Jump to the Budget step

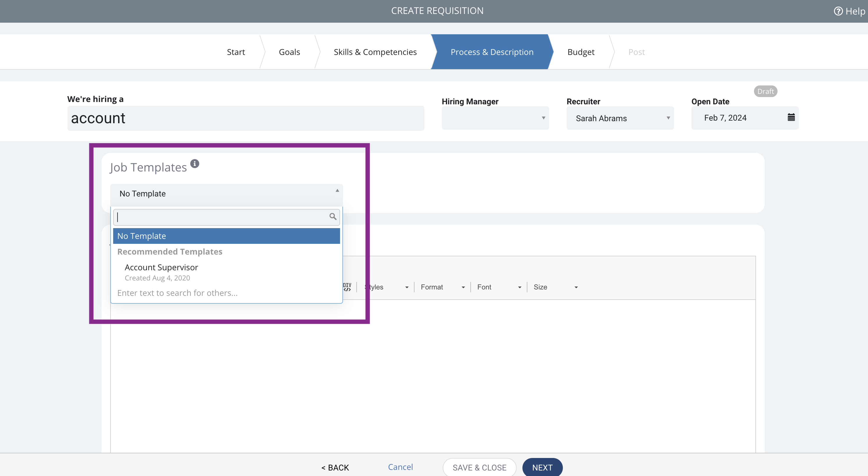pyautogui.click(x=581, y=52)
